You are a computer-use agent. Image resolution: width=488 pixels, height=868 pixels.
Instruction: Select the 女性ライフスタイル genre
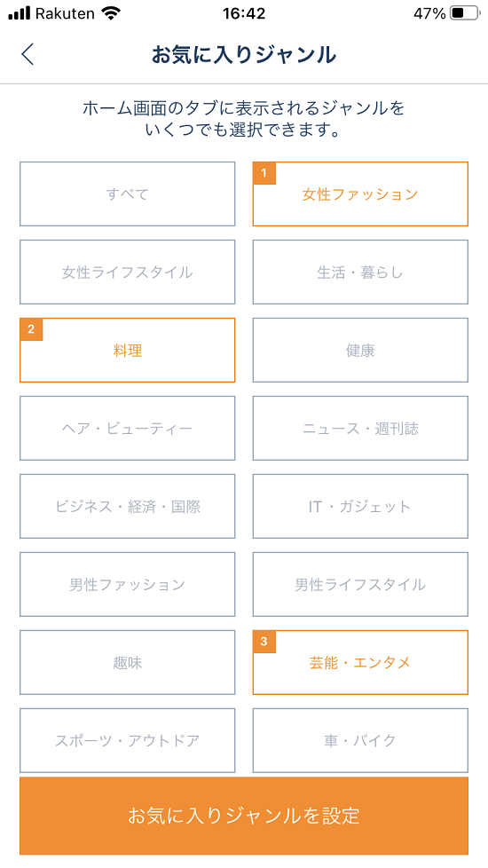tap(127, 272)
